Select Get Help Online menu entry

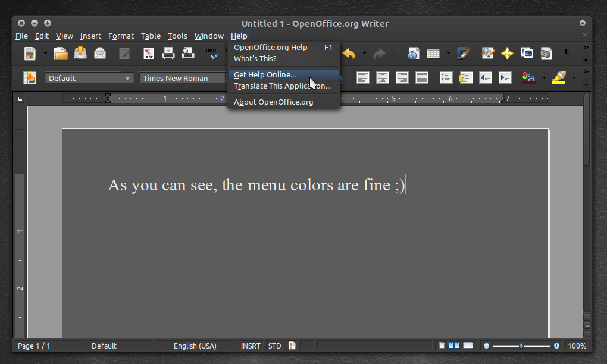click(284, 75)
